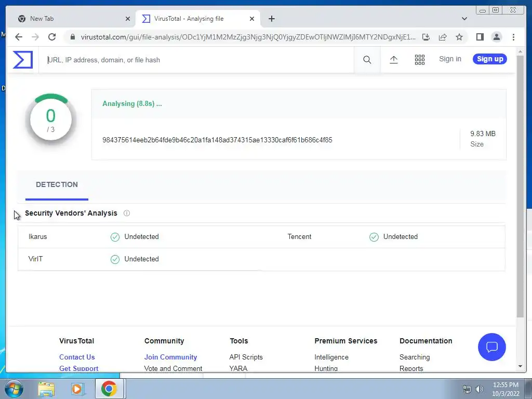
Task: Open the Windows Start button
Action: point(14,389)
